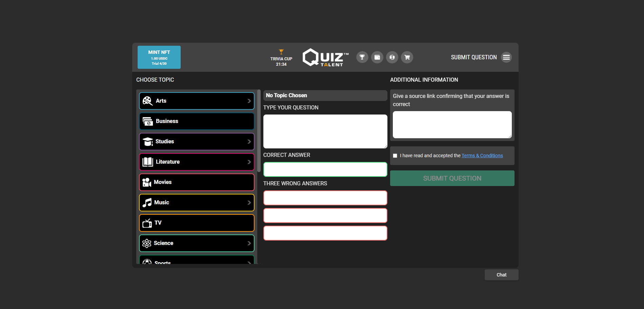Open the trophy leaderboard icon
The width and height of the screenshot is (644, 309).
(362, 57)
